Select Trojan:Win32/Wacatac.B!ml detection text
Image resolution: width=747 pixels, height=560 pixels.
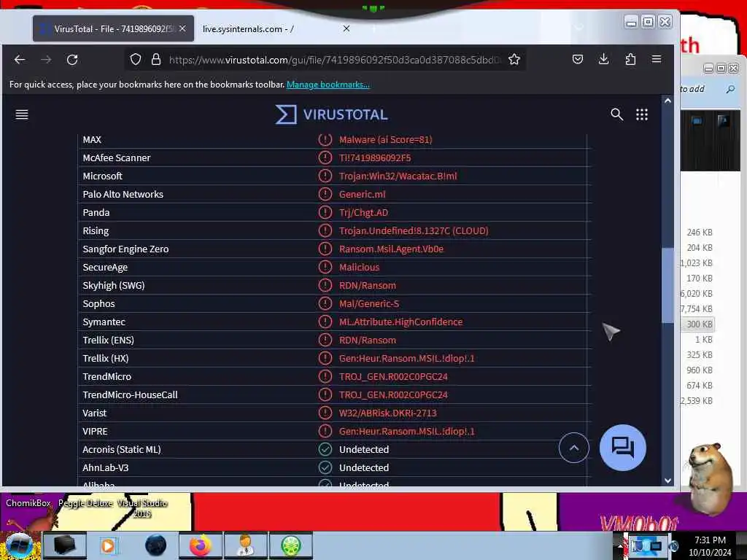coord(398,176)
